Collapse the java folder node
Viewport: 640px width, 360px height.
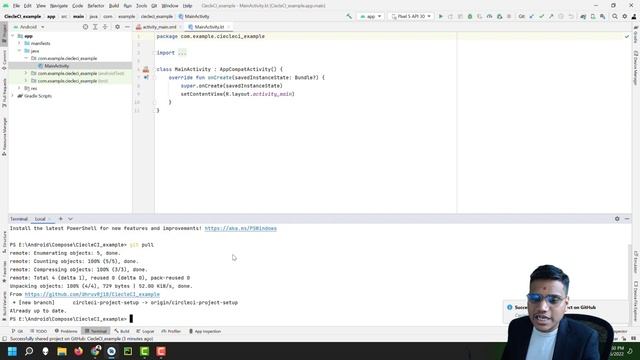pyautogui.click(x=19, y=51)
